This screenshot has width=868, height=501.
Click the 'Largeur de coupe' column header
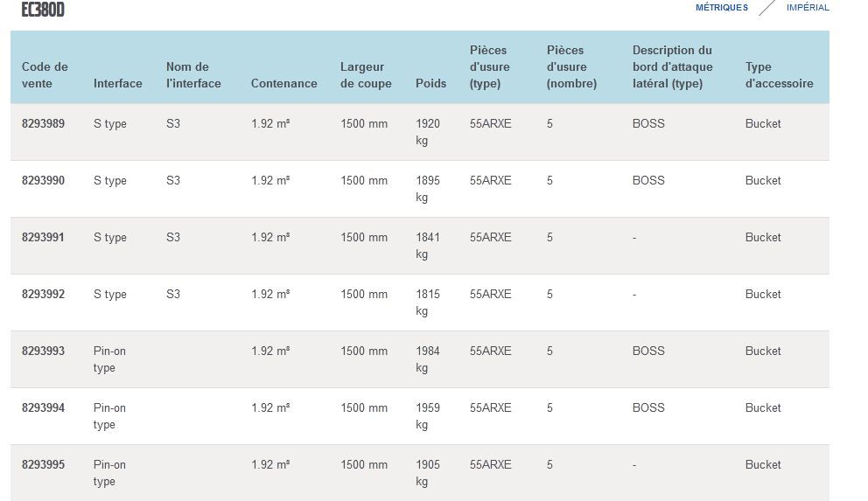click(362, 75)
